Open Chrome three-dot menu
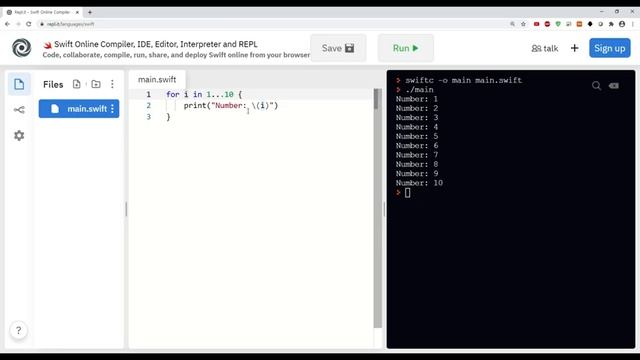Screen dimensions: 640x360 [633, 24]
